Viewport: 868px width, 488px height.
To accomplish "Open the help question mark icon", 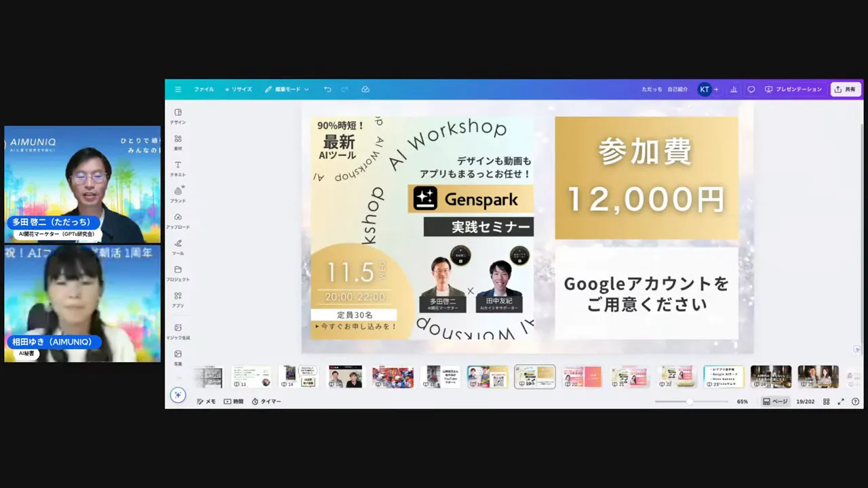I will point(855,401).
